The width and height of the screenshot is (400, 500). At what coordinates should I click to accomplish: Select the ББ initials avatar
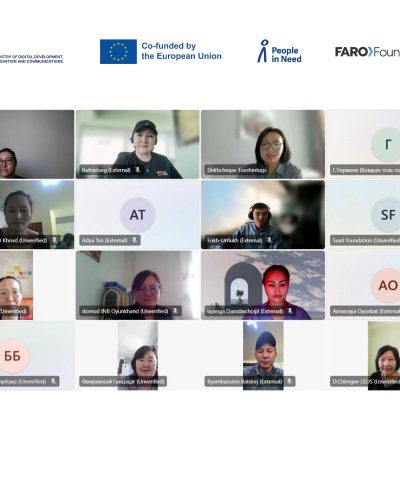12,356
